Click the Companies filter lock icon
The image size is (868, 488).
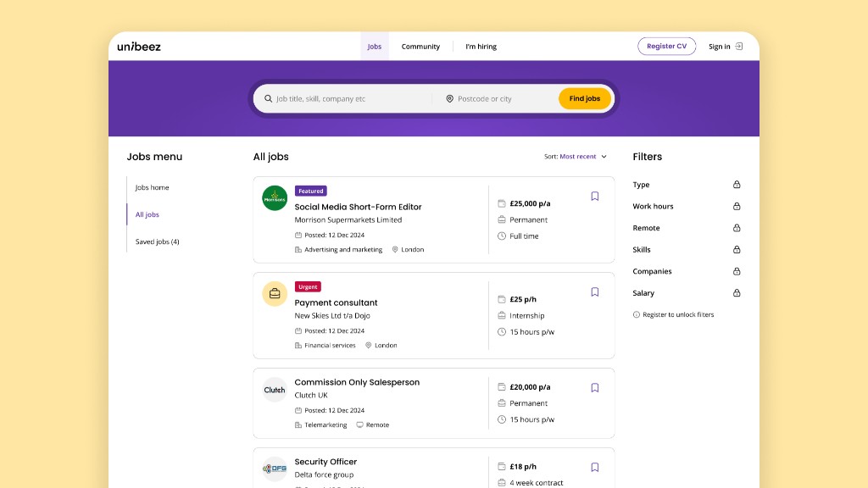(x=737, y=271)
